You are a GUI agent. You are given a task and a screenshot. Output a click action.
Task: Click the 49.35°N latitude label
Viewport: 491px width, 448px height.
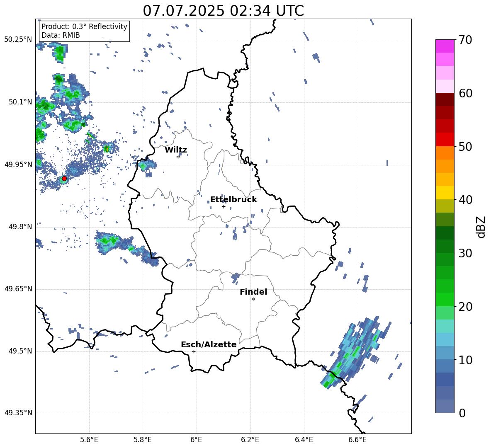(18, 413)
